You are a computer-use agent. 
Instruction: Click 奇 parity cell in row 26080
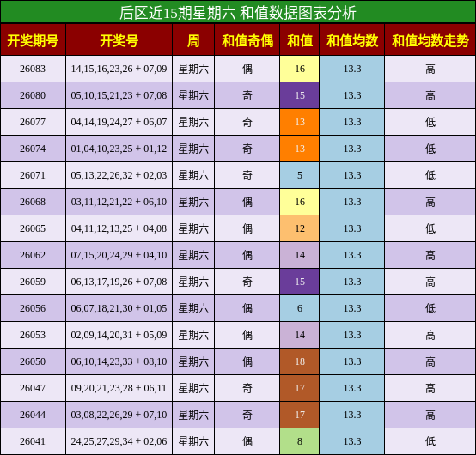[x=247, y=95]
